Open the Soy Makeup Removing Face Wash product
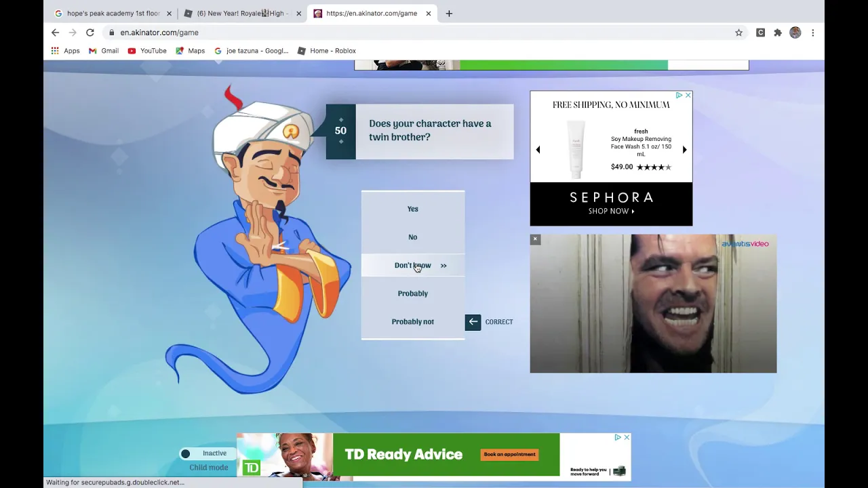Viewport: 868px width, 488px height. tap(641, 146)
